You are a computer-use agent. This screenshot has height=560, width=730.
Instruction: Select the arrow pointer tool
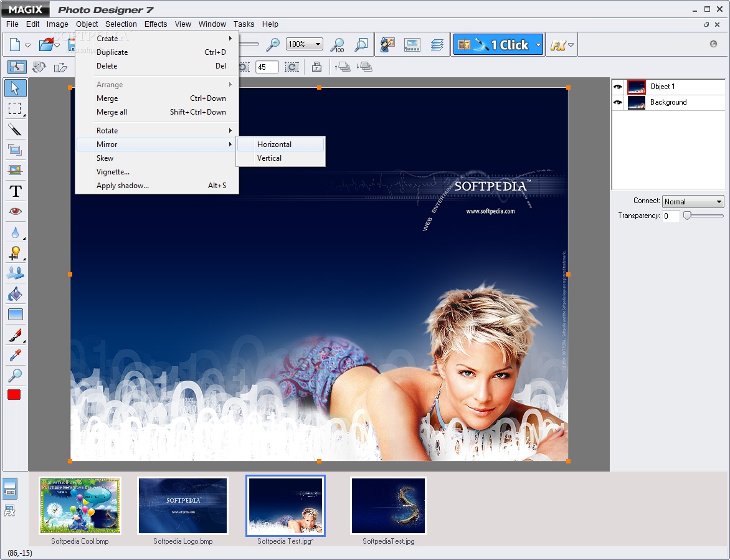[x=15, y=88]
